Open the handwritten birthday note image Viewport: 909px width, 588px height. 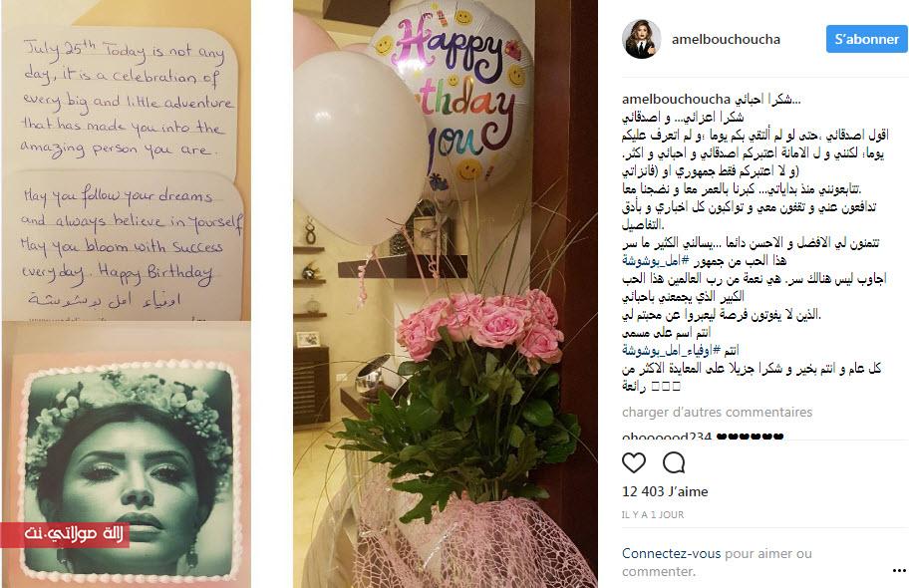pyautogui.click(x=127, y=168)
